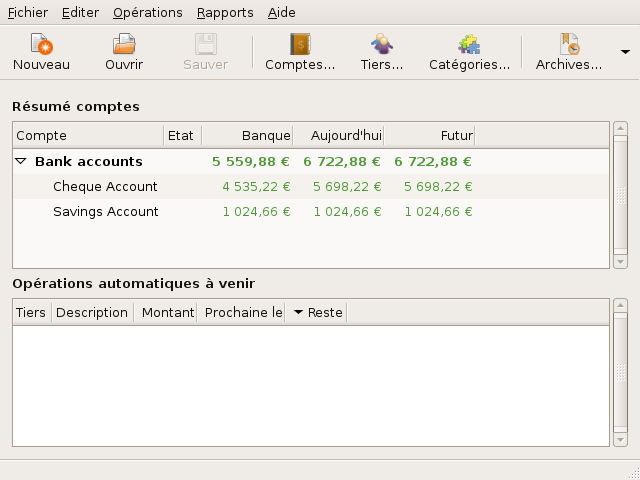The height and width of the screenshot is (480, 640).
Task: Click the Prochaine le column header
Action: click(242, 313)
